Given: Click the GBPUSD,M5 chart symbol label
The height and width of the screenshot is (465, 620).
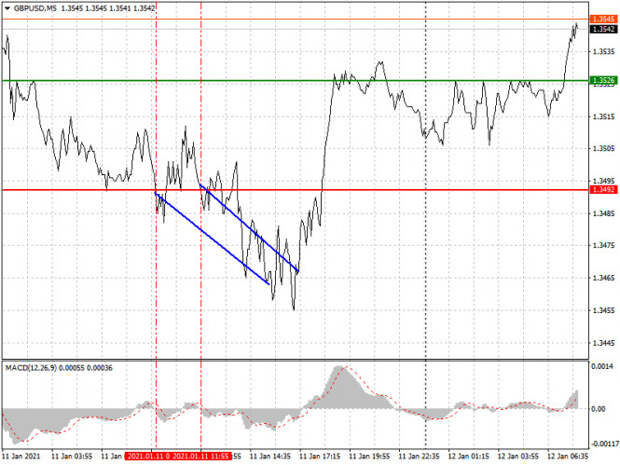Looking at the screenshot, I should click(x=33, y=7).
